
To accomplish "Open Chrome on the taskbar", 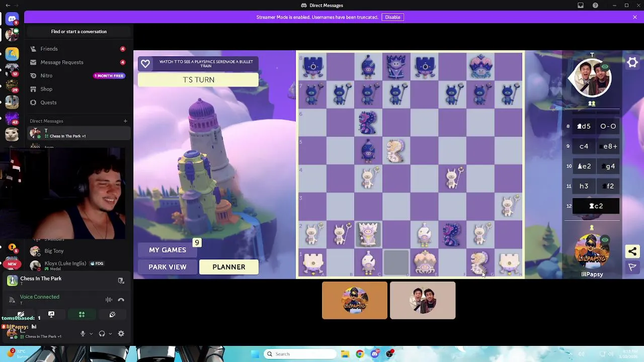I will point(359,354).
